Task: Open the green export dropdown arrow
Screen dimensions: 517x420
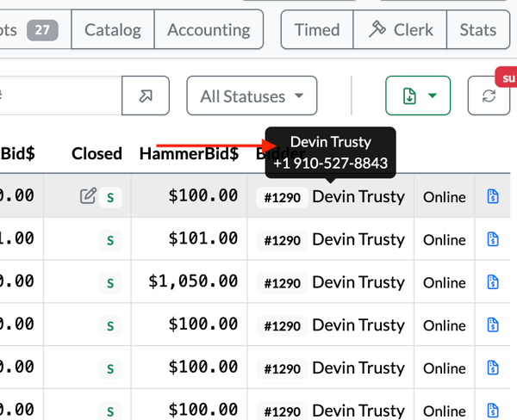Action: tap(433, 96)
